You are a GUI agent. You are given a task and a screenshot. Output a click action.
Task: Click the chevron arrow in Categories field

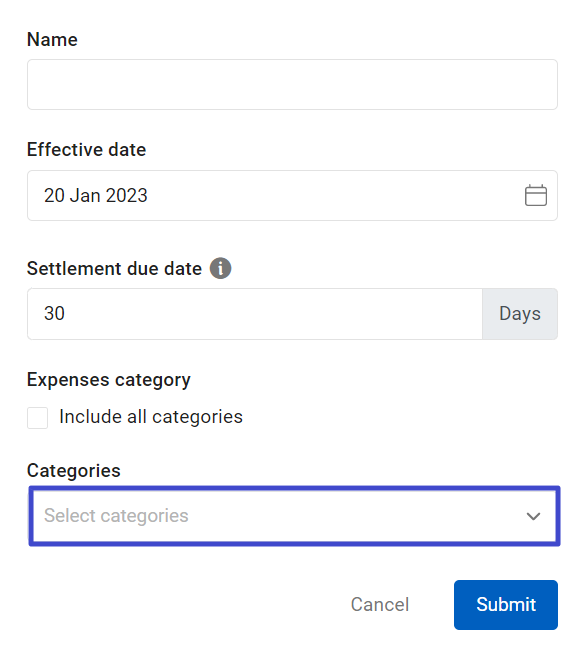pos(533,516)
